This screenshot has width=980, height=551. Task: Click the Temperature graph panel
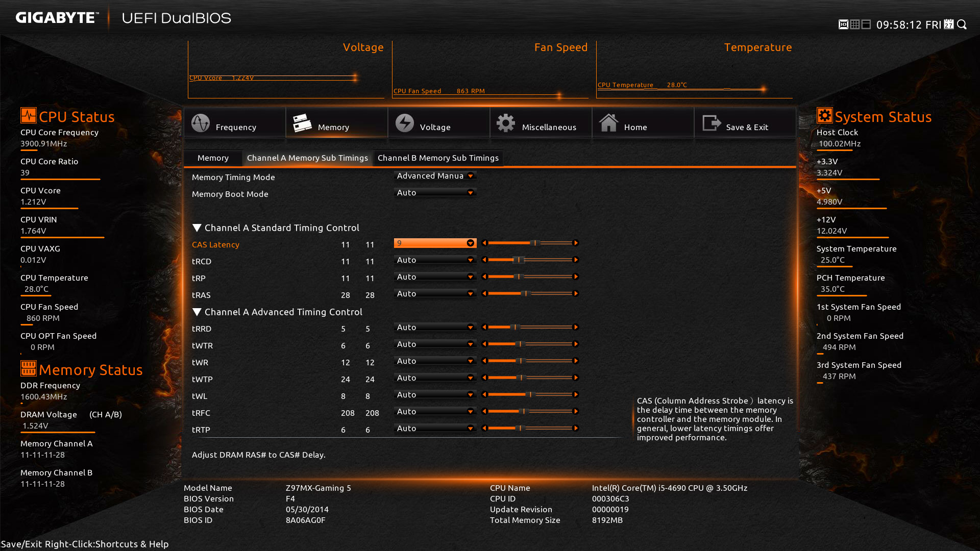694,70
